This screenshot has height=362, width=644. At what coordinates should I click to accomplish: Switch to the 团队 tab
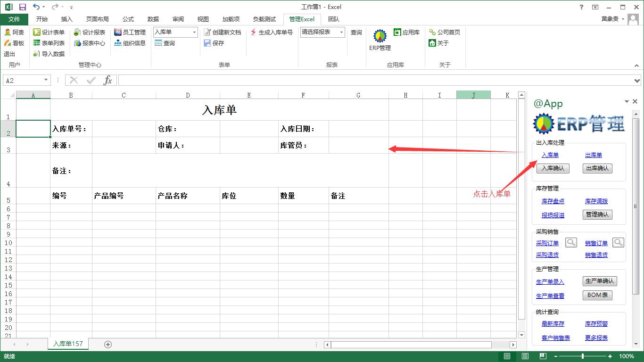pos(334,19)
